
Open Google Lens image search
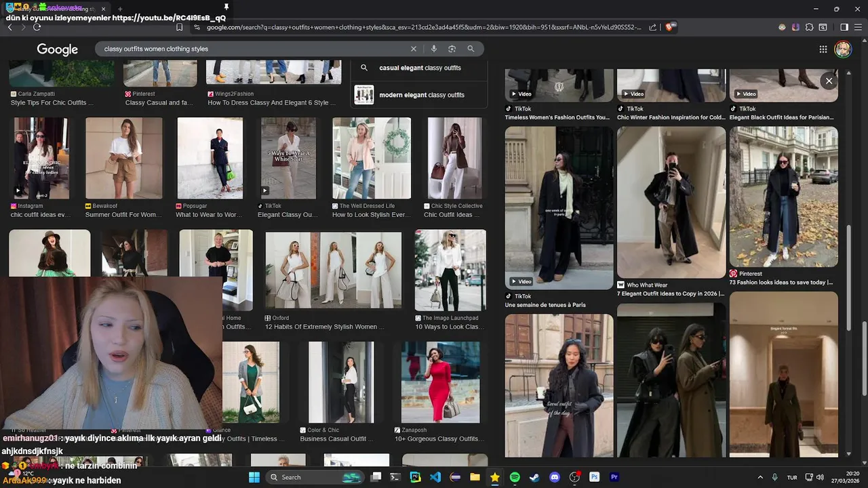point(452,49)
